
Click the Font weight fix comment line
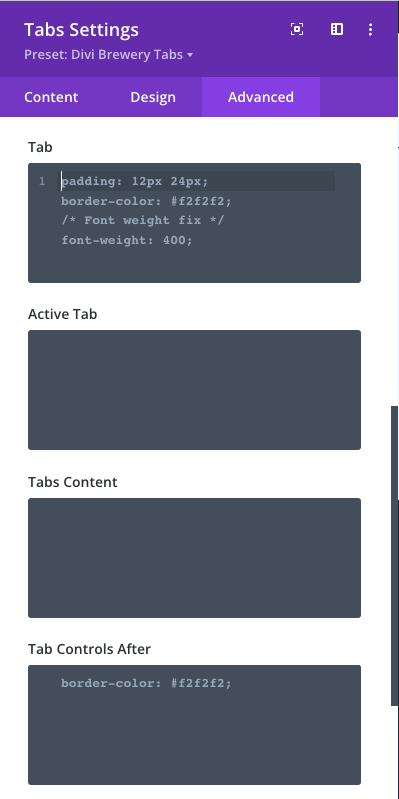click(x=143, y=220)
